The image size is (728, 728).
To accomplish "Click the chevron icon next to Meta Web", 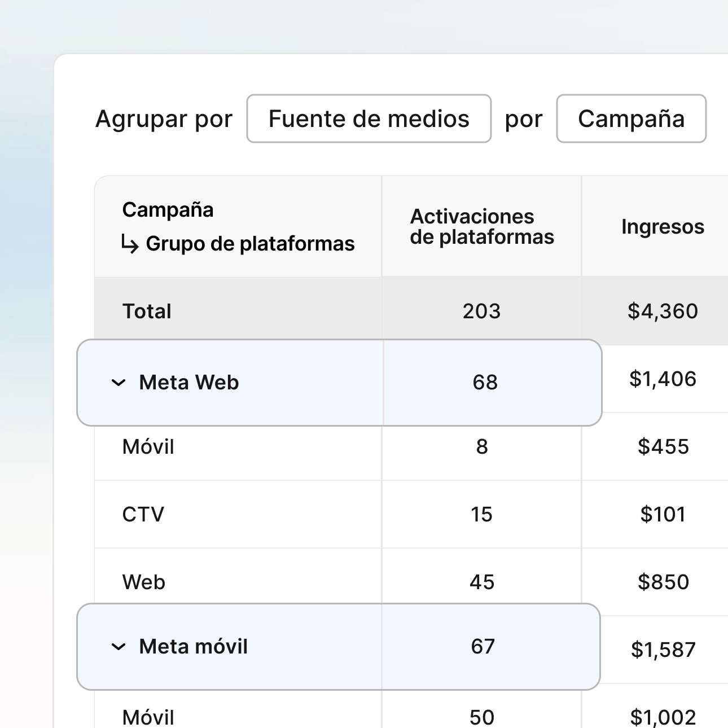I will 117,383.
